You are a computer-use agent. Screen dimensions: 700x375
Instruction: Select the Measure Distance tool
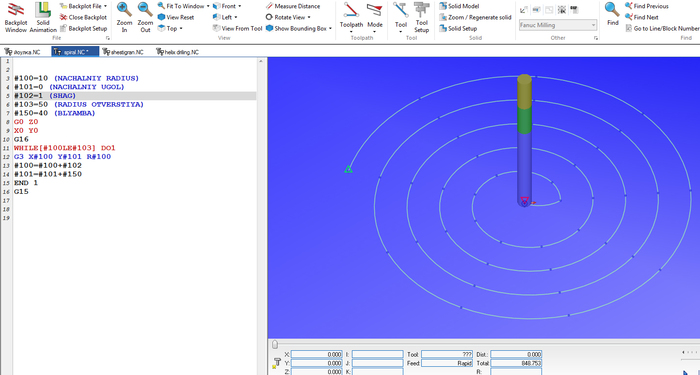coord(293,6)
